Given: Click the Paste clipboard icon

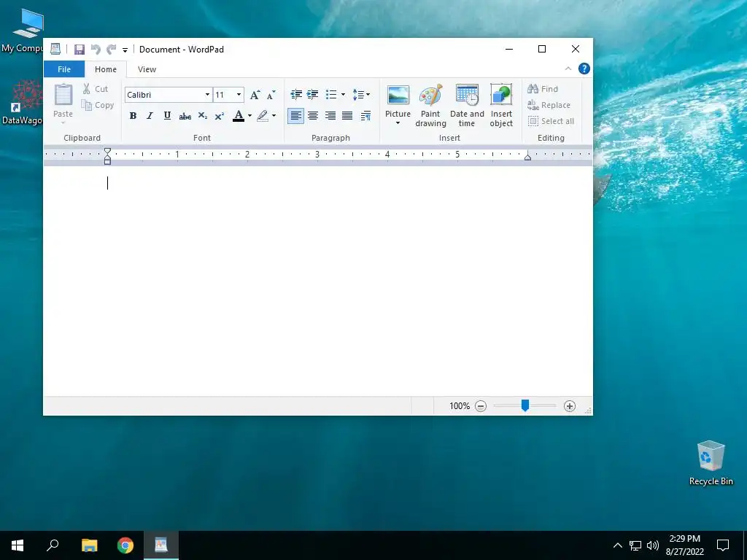Looking at the screenshot, I should click(63, 94).
